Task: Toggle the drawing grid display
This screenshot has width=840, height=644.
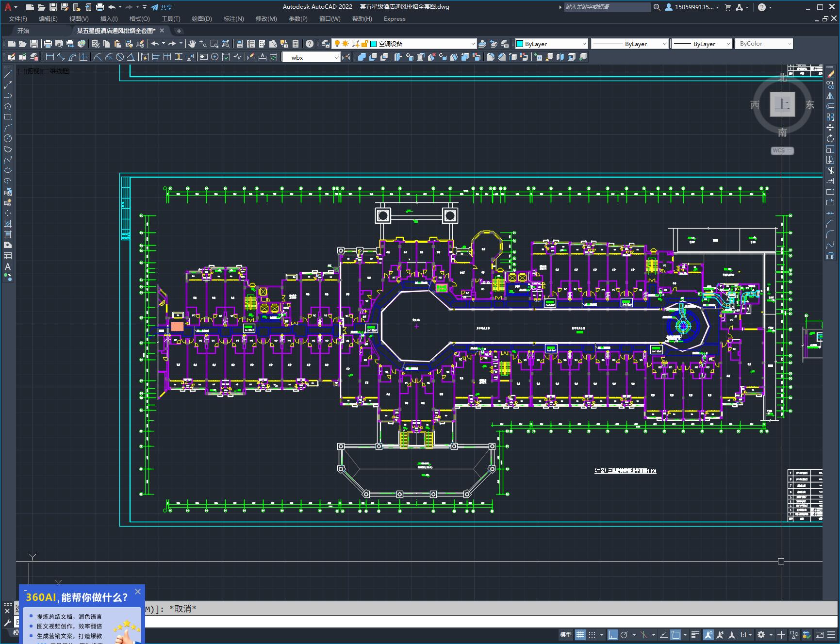Action: tap(580, 634)
